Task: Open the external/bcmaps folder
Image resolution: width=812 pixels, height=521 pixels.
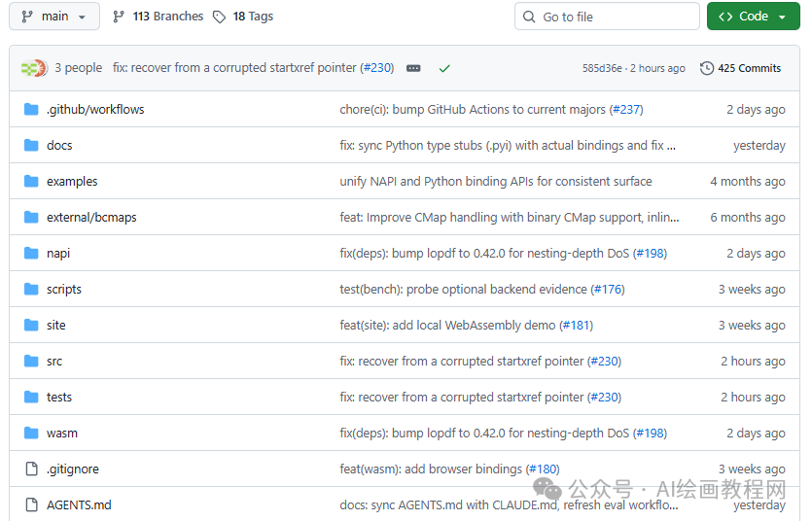Action: pos(91,218)
